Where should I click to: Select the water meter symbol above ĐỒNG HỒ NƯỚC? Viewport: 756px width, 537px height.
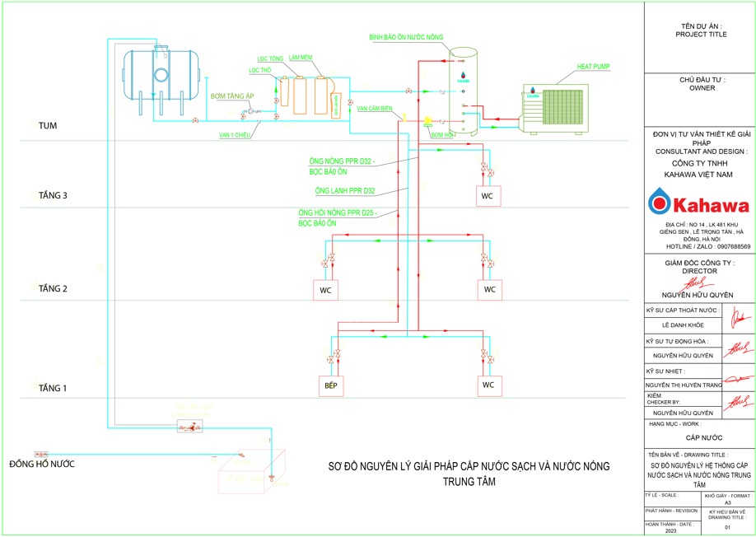click(40, 454)
